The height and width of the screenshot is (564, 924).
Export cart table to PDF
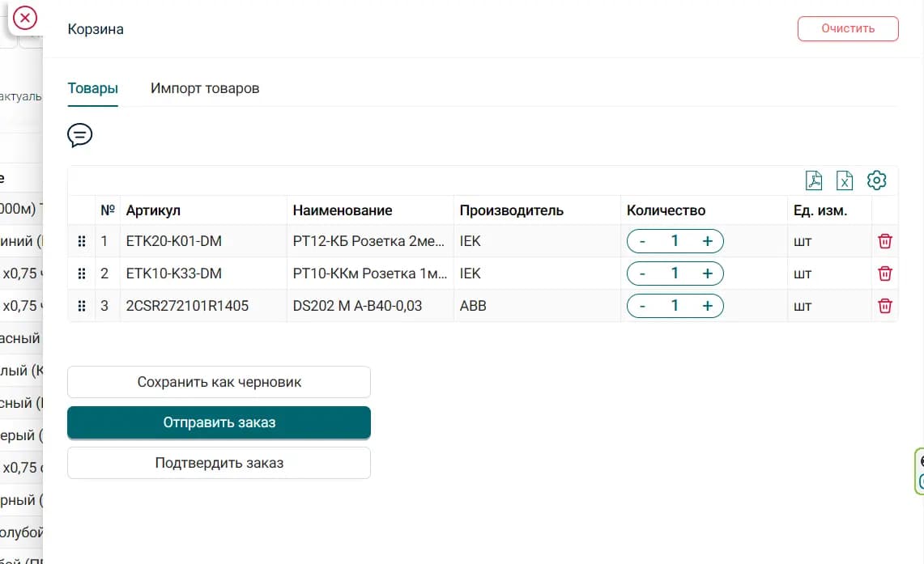[814, 180]
